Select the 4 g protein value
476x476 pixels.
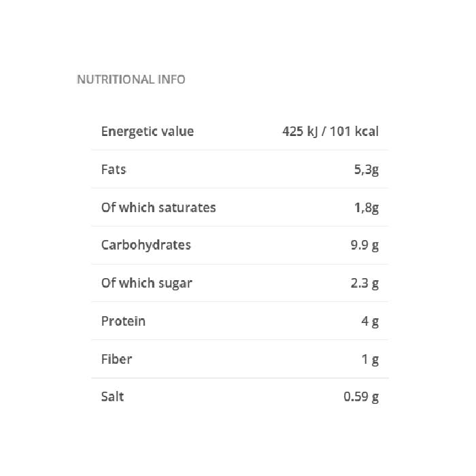coord(370,322)
